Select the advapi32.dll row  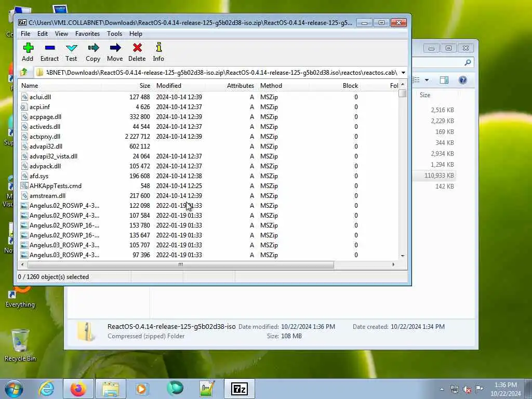[209, 146]
